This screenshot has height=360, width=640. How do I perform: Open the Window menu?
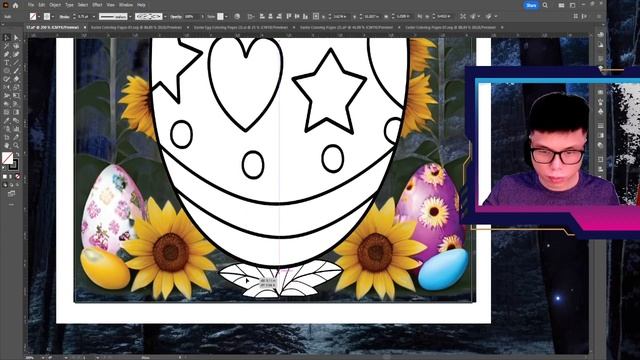(126, 5)
